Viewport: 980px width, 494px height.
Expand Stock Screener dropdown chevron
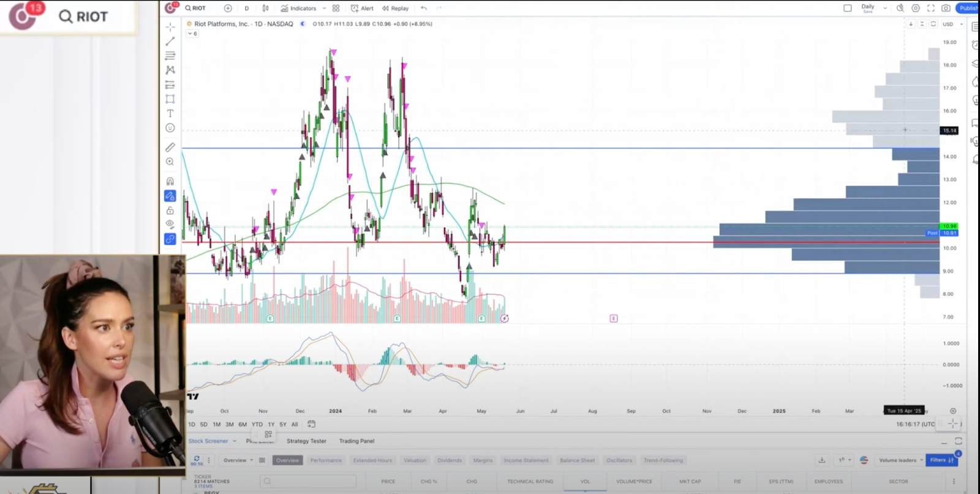[235, 441]
